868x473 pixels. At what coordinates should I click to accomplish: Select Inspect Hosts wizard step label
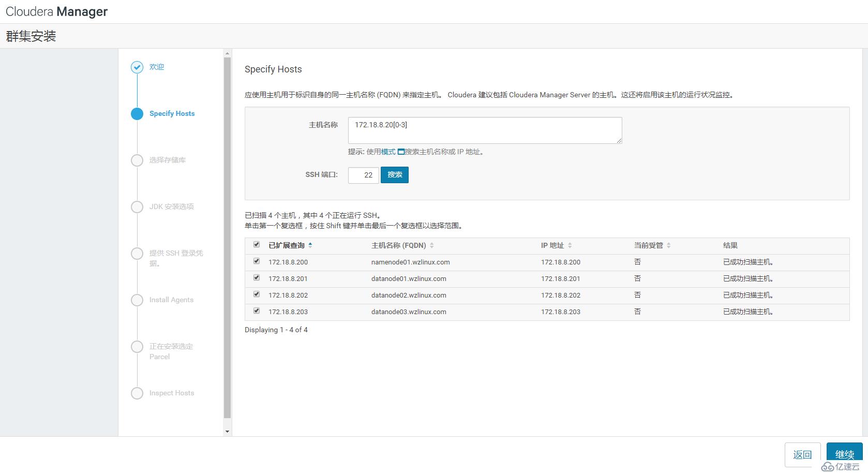(x=172, y=393)
